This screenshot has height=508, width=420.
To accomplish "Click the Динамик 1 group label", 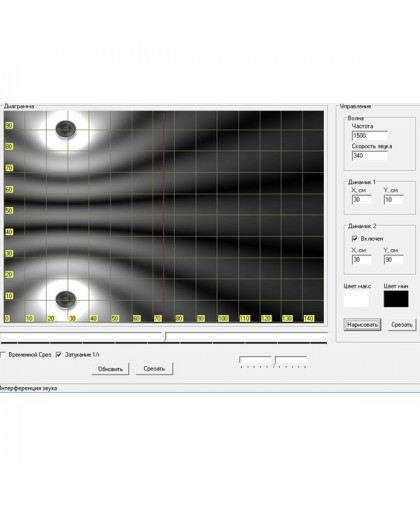I will click(362, 182).
